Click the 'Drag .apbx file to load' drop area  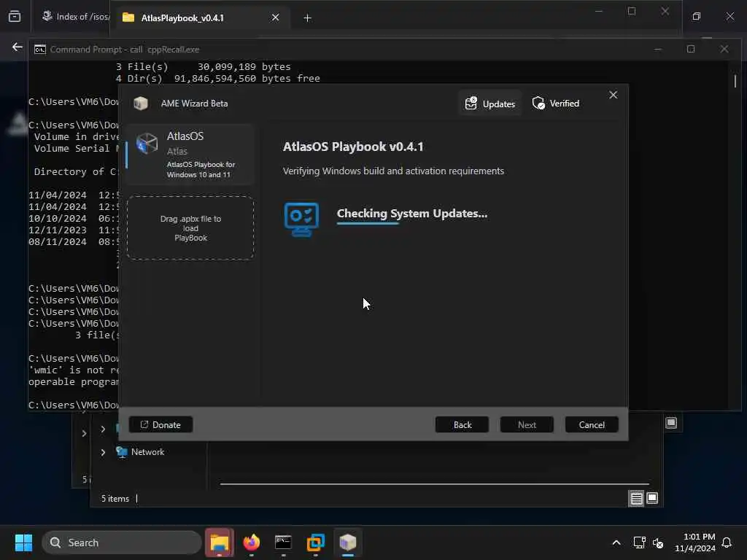tap(190, 228)
